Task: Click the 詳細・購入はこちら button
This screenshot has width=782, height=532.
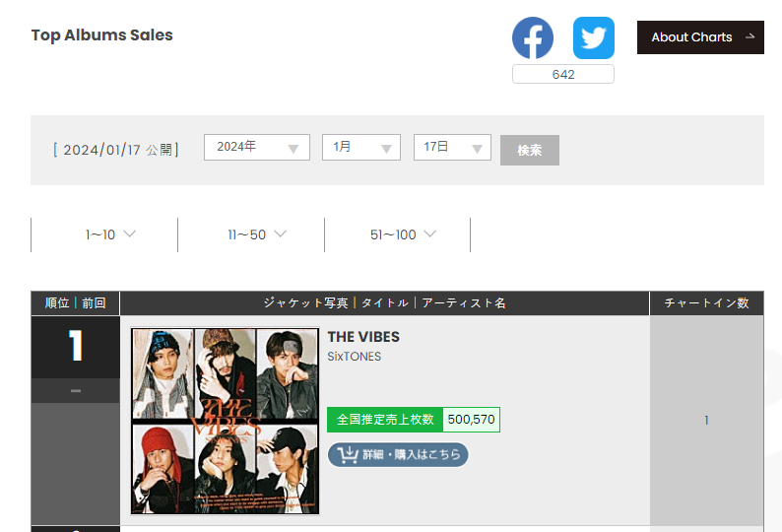Action: pos(398,454)
